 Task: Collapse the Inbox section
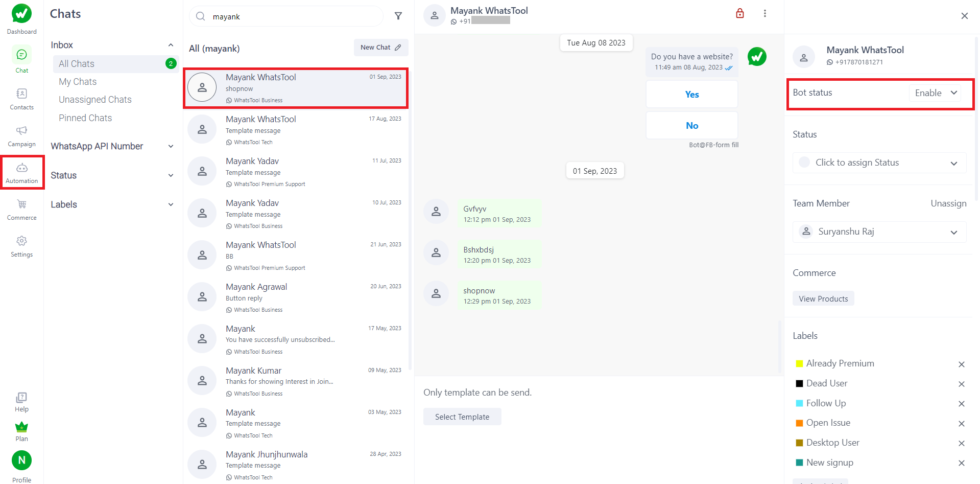171,45
